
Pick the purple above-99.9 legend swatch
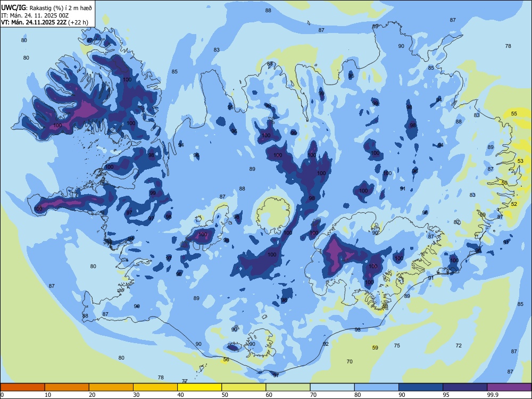click(x=509, y=387)
